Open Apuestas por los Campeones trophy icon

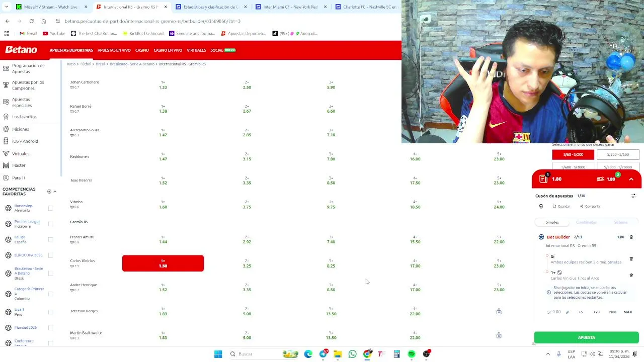7,85
